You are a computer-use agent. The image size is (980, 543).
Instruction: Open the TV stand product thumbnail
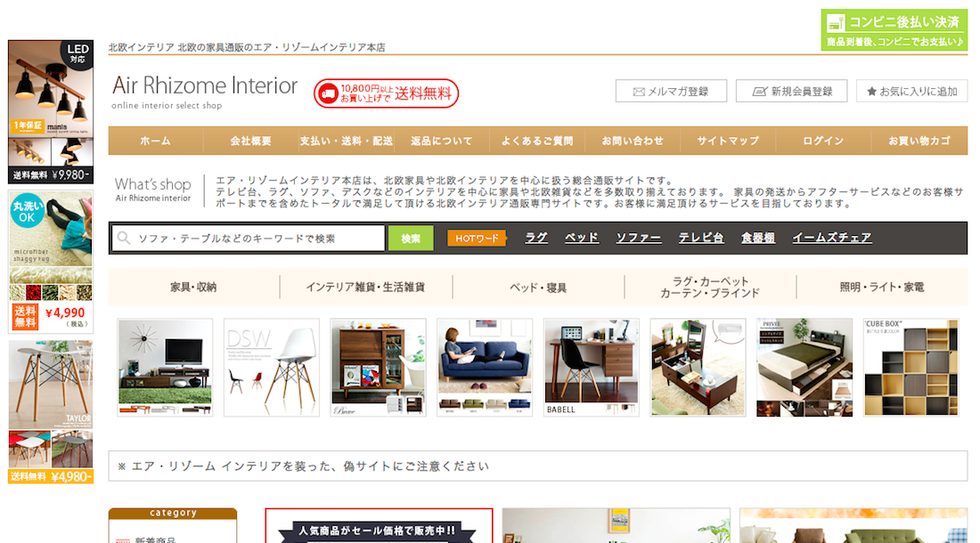pos(165,368)
